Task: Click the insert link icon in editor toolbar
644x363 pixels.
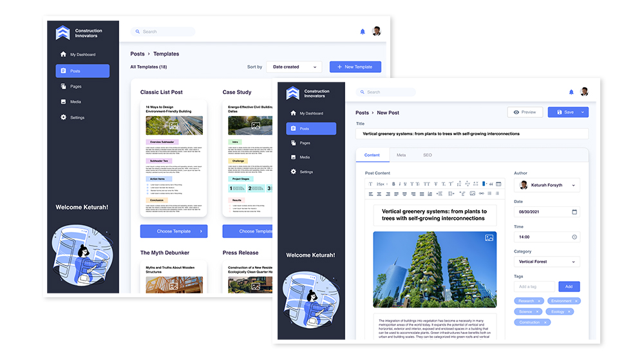Action: tap(481, 193)
